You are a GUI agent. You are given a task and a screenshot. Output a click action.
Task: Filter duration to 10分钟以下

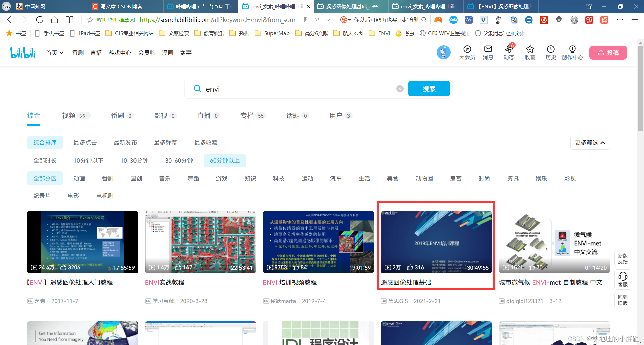(89, 161)
